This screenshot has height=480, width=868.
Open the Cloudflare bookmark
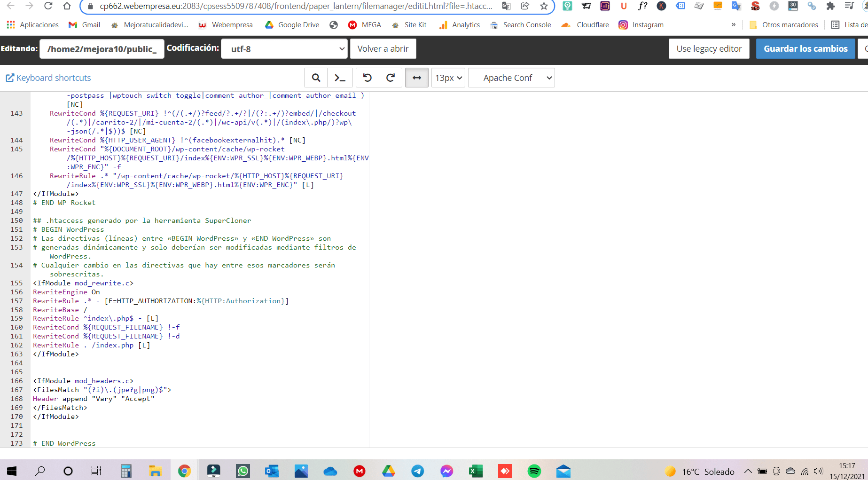tap(586, 25)
